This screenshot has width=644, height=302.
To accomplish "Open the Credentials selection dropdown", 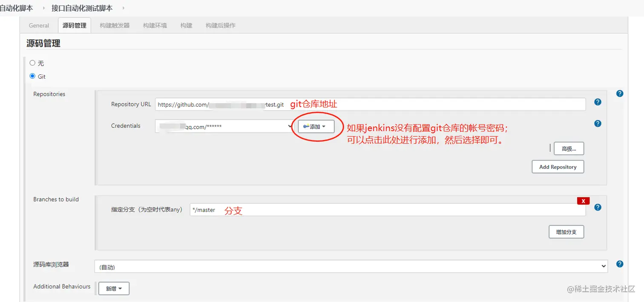I will click(x=224, y=126).
